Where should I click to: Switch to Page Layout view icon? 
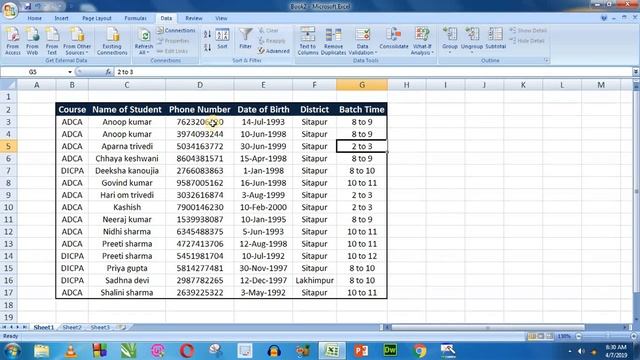541,336
